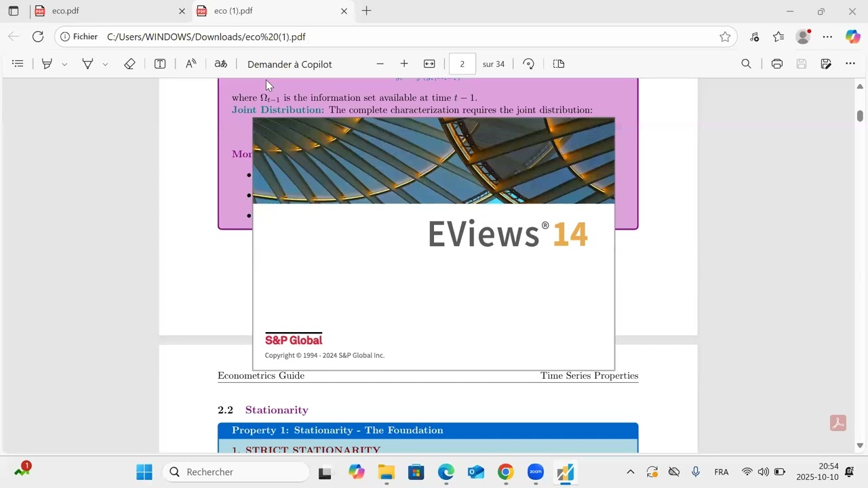The height and width of the screenshot is (488, 868).
Task: Open the translate tool in PDF toolbar
Action: click(x=220, y=64)
